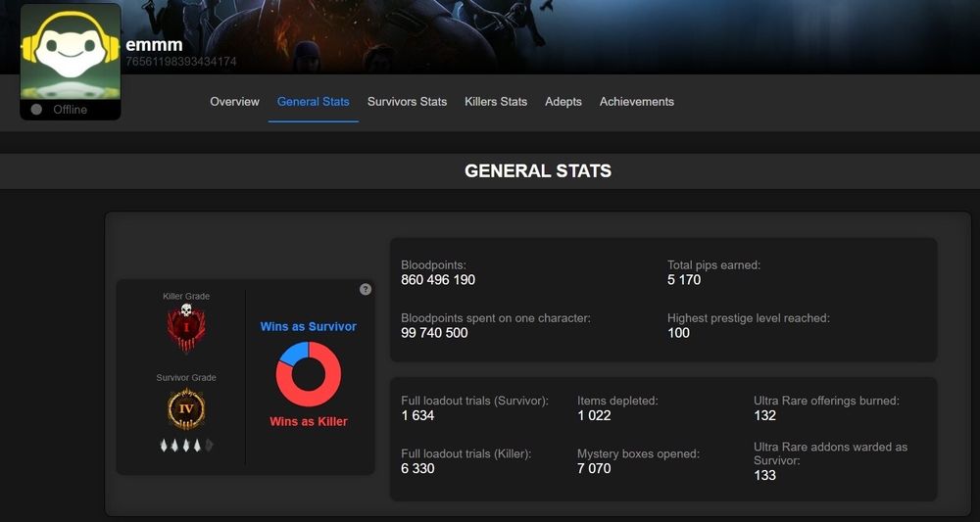Click the highest prestige level value 100
The height and width of the screenshot is (522, 980).
[x=678, y=333]
